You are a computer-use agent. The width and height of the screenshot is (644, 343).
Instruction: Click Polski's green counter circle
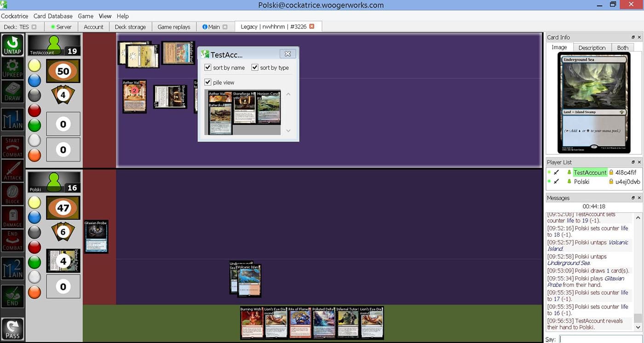(34, 262)
